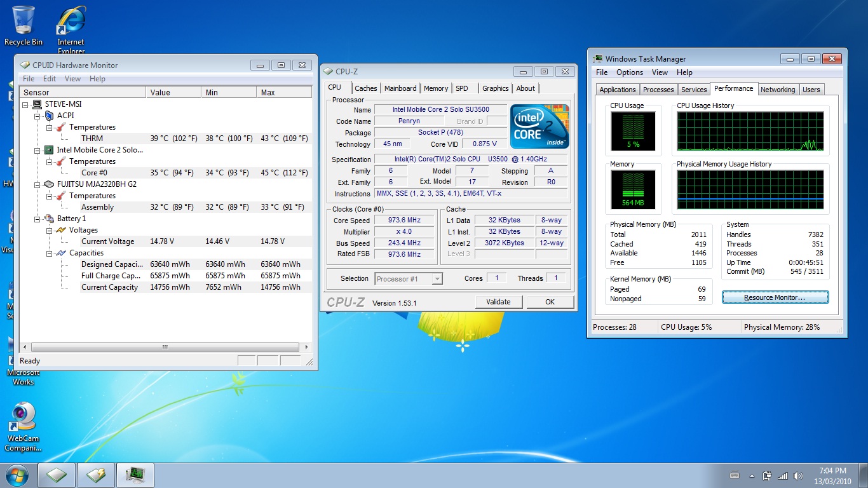Click the Resource Monitor button

point(775,297)
